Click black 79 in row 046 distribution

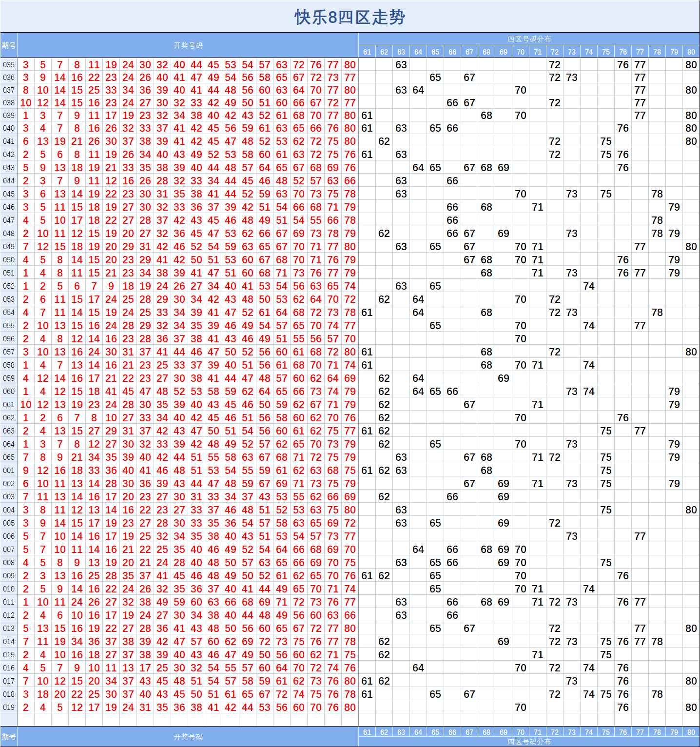pyautogui.click(x=674, y=207)
